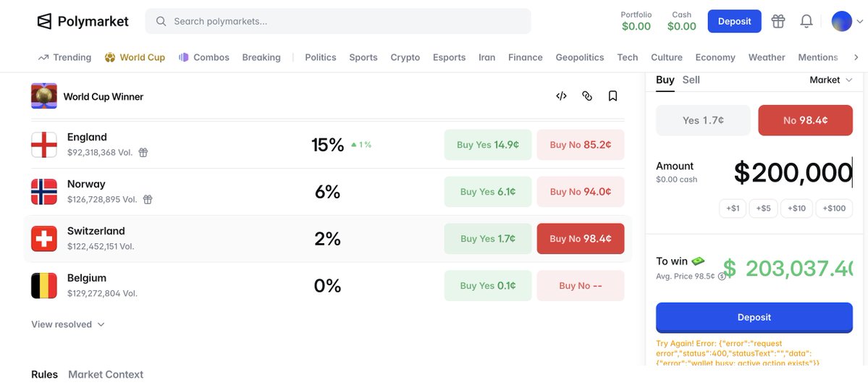This screenshot has height=388, width=868.
Task: Open the Sports category
Action: 363,57
